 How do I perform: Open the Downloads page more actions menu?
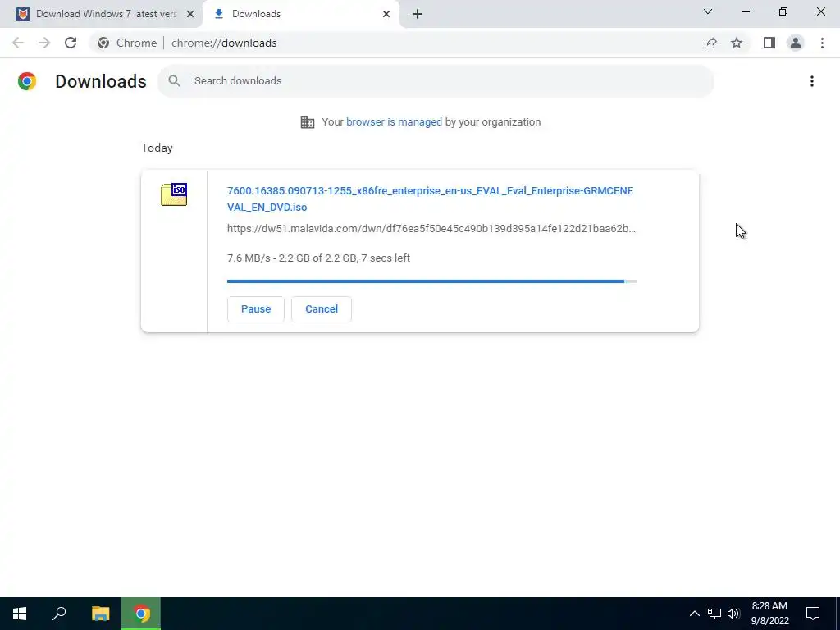pos(811,81)
